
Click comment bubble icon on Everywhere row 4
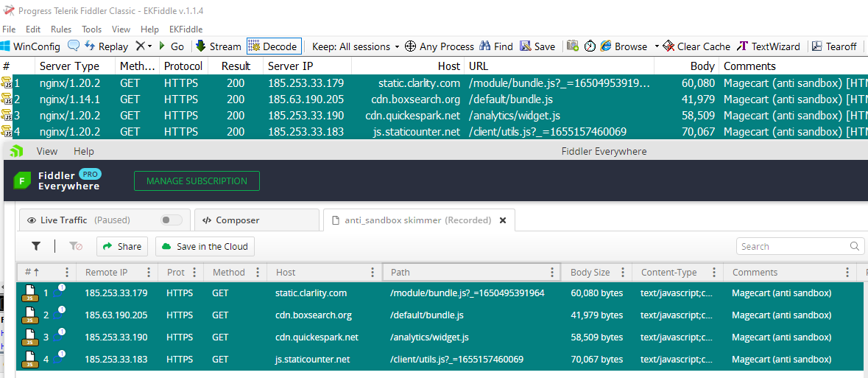[x=59, y=357]
